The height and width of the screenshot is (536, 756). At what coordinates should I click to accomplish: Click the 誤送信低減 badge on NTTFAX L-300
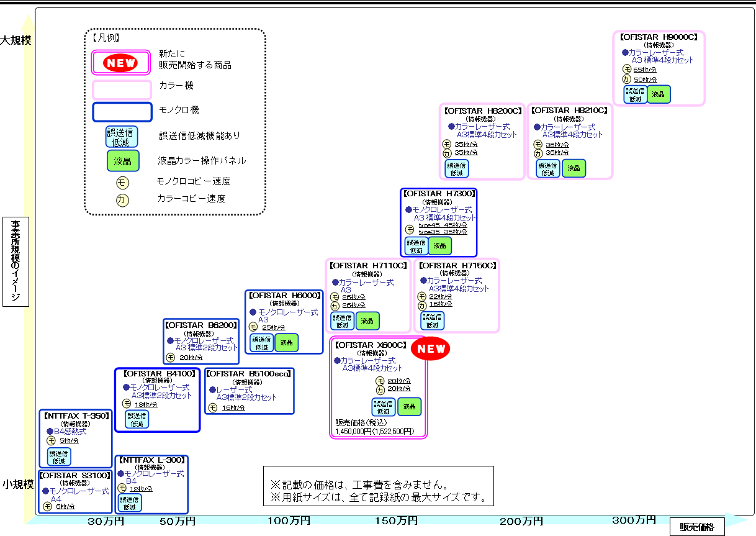pyautogui.click(x=130, y=503)
